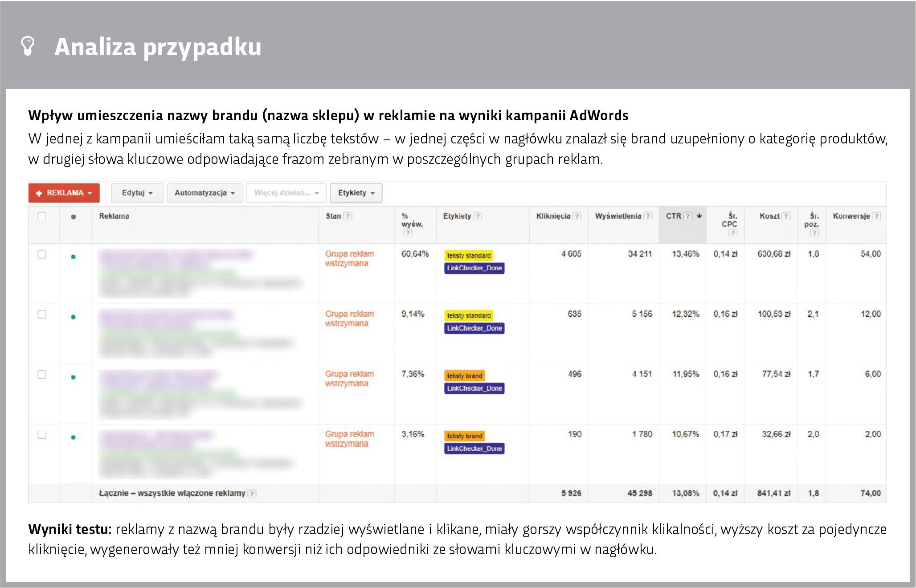Click the 54,00 conversions value
The width and height of the screenshot is (916, 588).
point(871,254)
